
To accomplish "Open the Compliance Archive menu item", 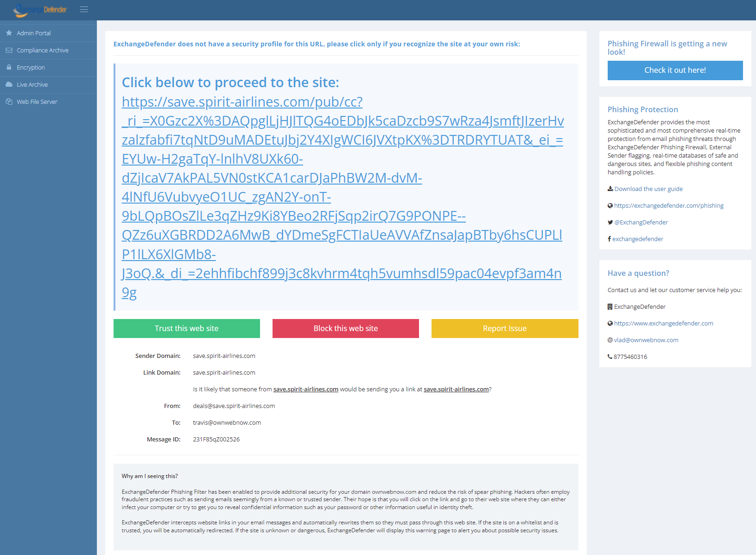I will tap(43, 50).
